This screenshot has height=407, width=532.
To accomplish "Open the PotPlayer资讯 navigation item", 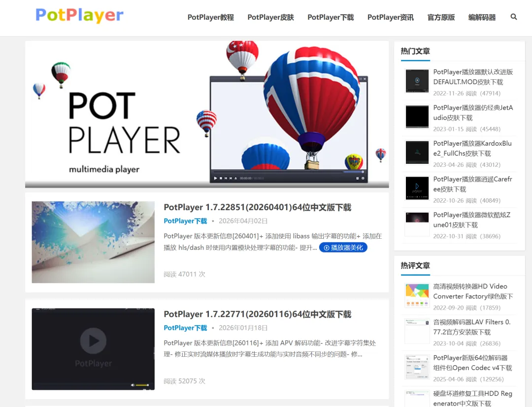I will 391,17.
